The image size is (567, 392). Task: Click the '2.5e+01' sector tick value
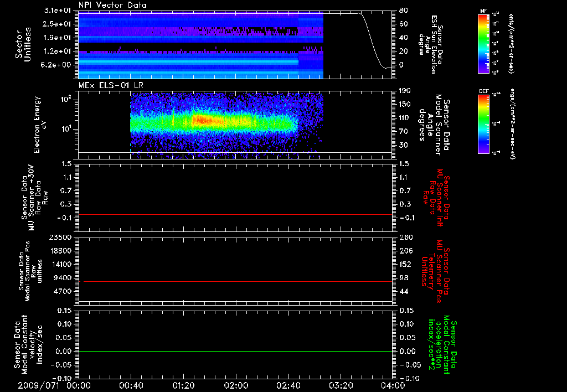coord(57,24)
